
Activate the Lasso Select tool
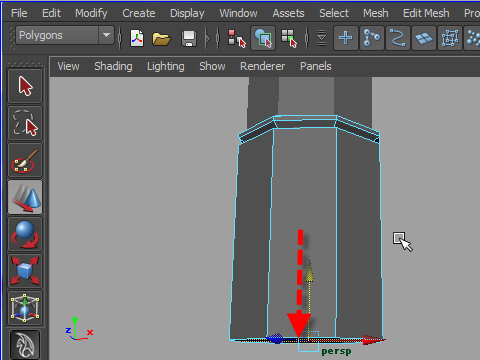coord(25,123)
